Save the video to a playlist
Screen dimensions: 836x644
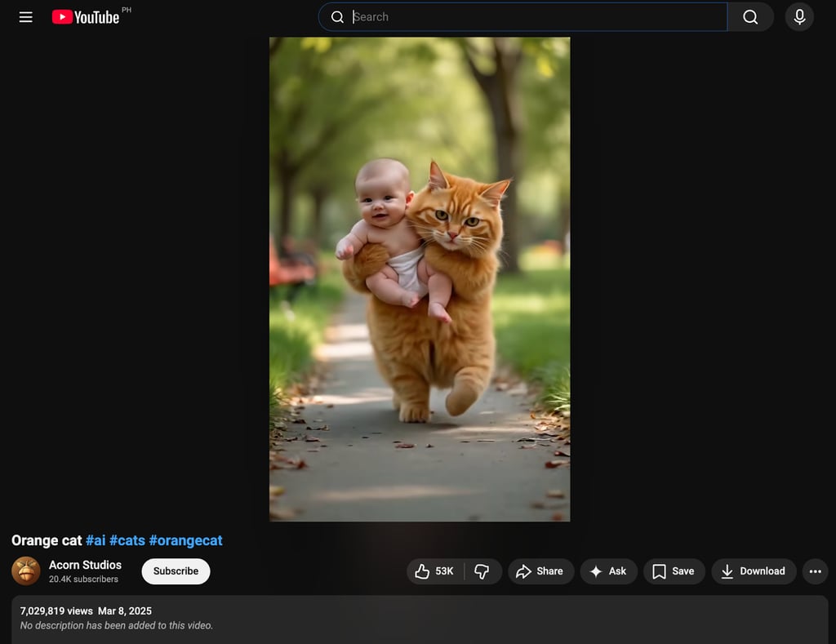(x=674, y=571)
